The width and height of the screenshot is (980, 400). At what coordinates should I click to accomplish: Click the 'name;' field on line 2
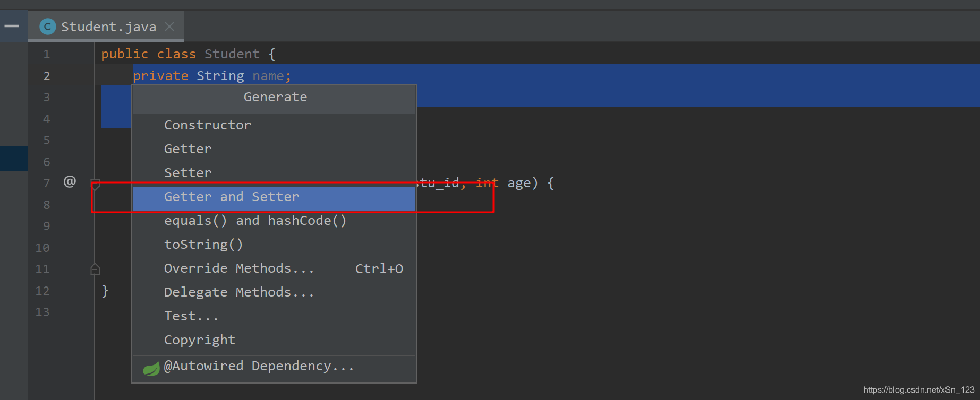(x=272, y=76)
